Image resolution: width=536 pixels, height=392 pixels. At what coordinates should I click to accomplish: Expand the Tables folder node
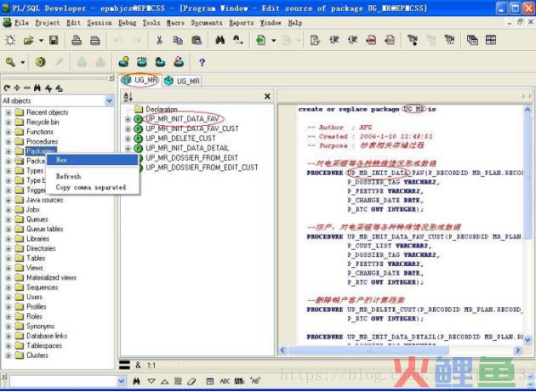point(9,258)
